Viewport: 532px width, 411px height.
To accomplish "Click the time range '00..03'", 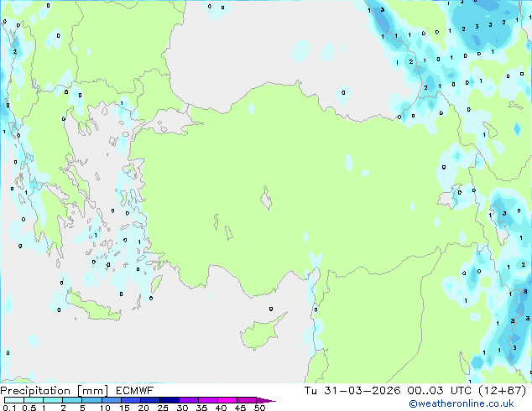I will click(x=425, y=391).
